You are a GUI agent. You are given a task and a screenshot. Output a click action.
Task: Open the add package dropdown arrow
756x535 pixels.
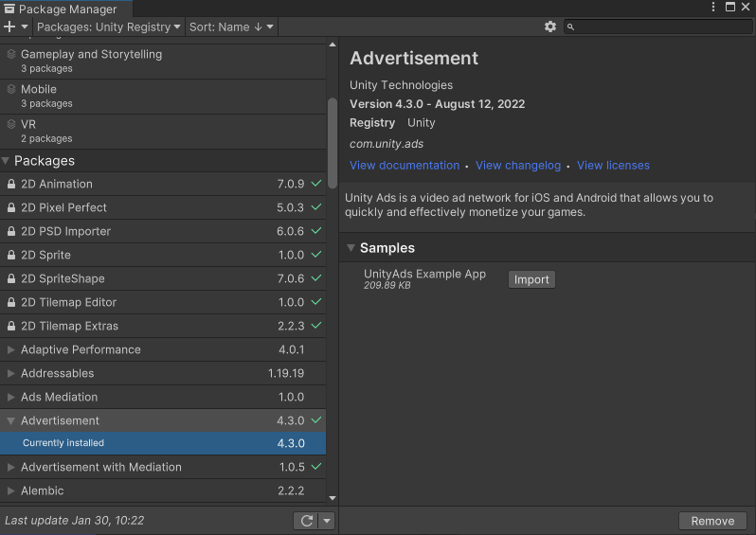pyautogui.click(x=24, y=27)
